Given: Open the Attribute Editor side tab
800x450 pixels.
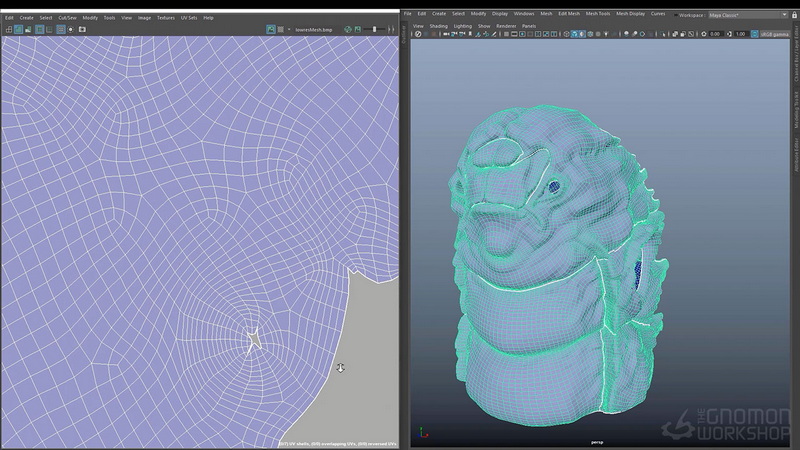Looking at the screenshot, I should click(x=795, y=155).
